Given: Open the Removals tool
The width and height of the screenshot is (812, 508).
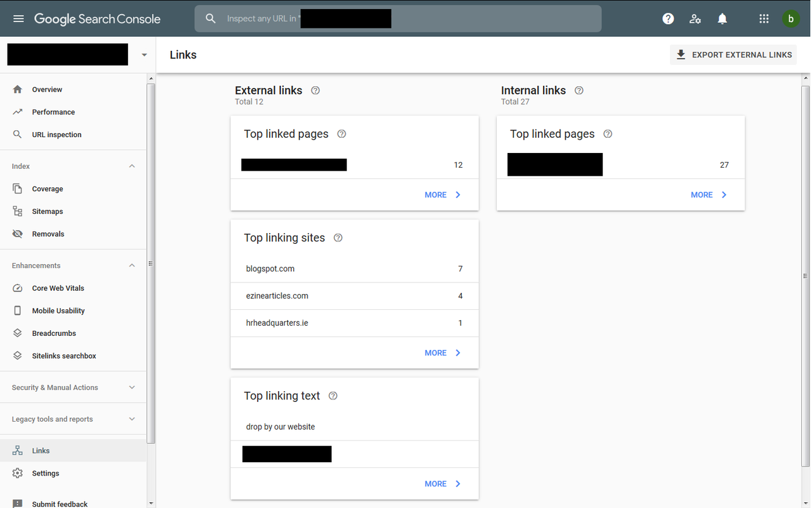Looking at the screenshot, I should pyautogui.click(x=73, y=234).
